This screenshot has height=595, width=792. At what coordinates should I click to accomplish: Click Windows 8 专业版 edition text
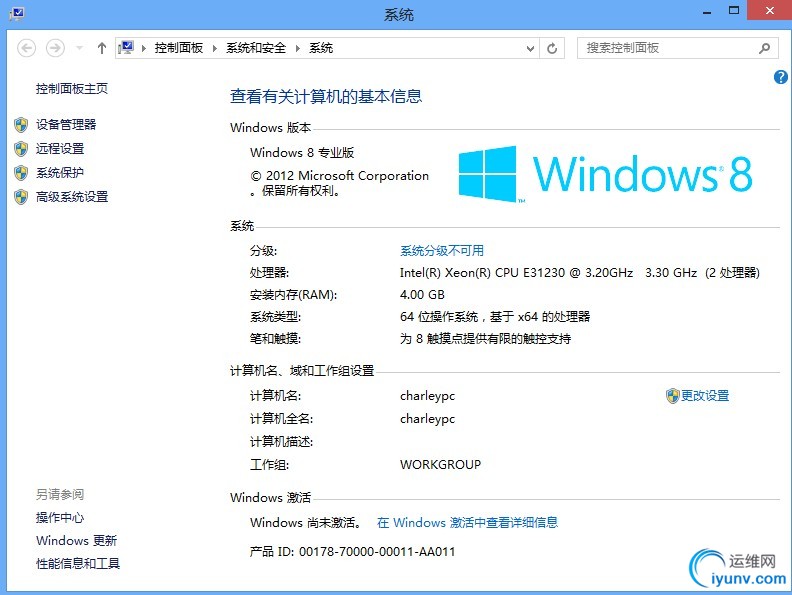(302, 153)
